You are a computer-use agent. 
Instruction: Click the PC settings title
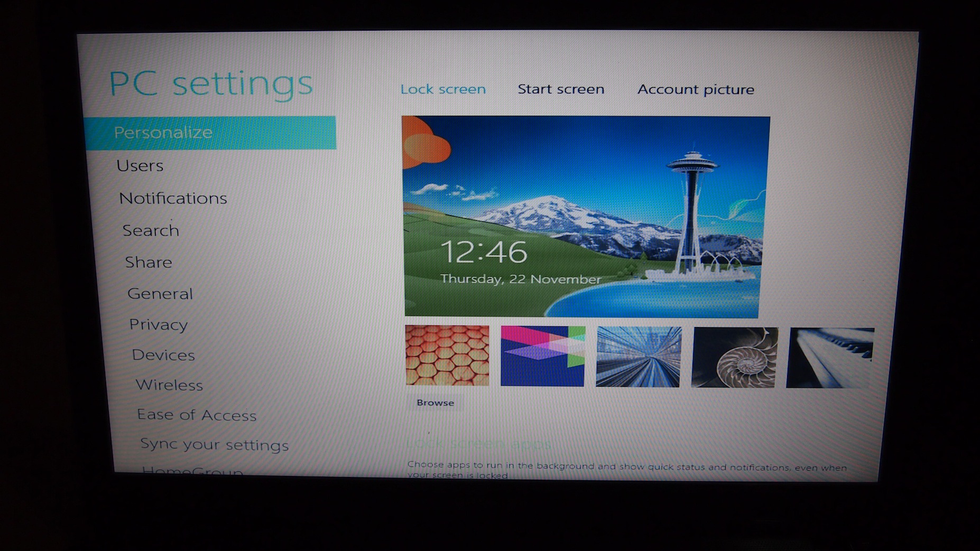click(x=211, y=83)
